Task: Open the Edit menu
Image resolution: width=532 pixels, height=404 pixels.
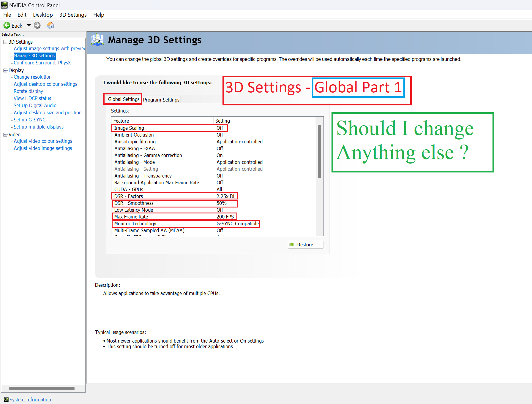Action: (22, 15)
